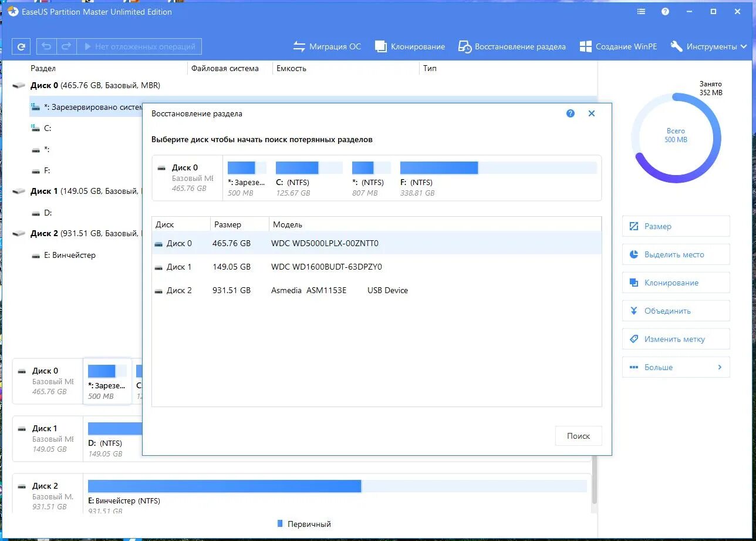Click the 500 MB Зарезе... partition block in the dialog
Image resolution: width=756 pixels, height=541 pixels.
tap(247, 178)
